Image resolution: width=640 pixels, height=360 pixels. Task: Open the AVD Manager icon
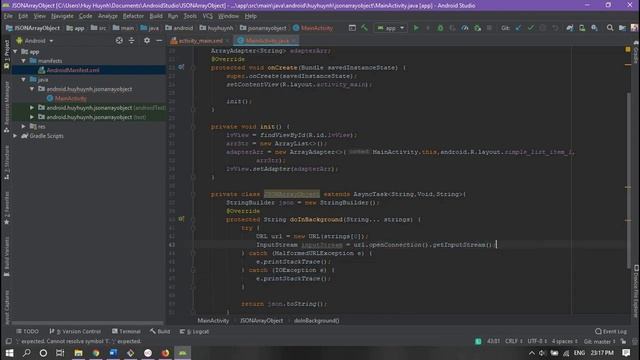[x=582, y=28]
